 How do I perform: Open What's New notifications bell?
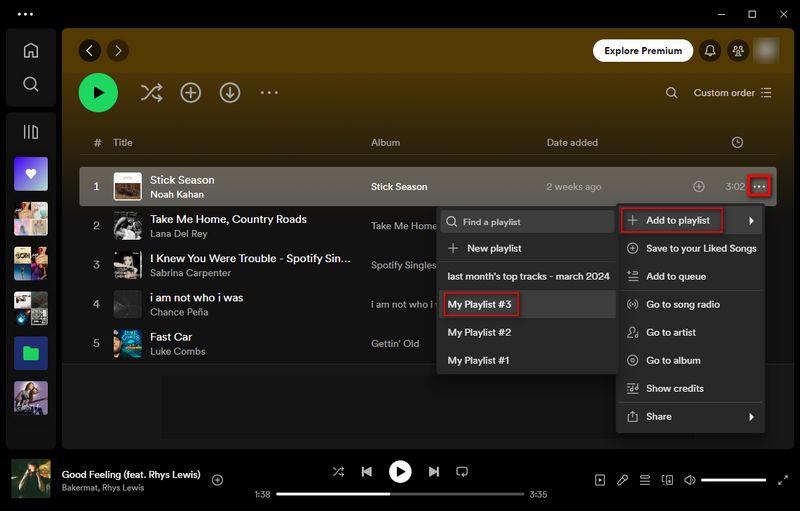pos(710,50)
